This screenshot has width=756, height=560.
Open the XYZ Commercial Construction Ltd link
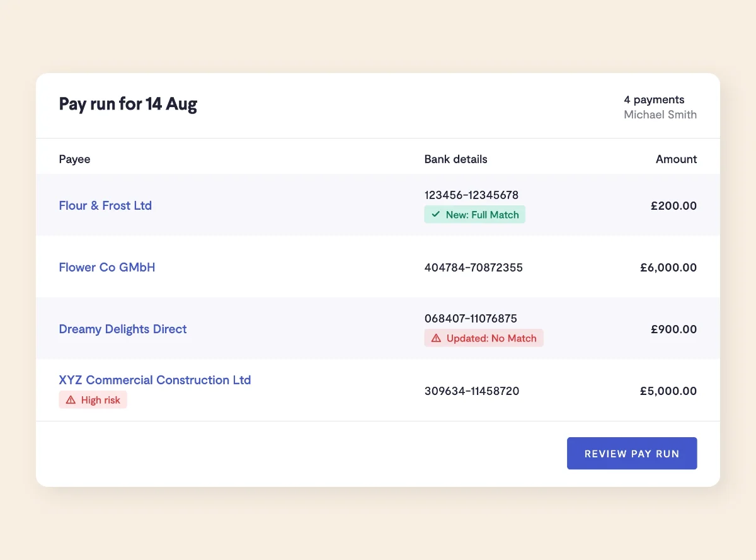point(155,380)
